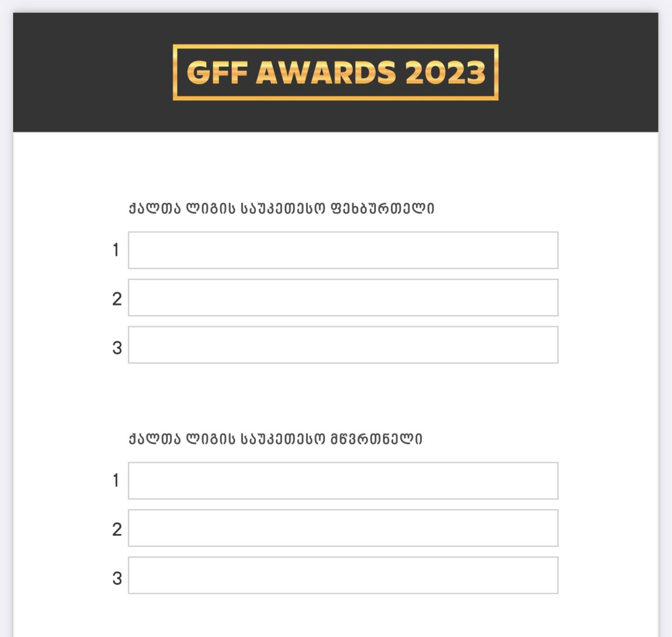This screenshot has height=637, width=672.
Task: Click third input under მწვრთნელი heading
Action: tap(343, 575)
